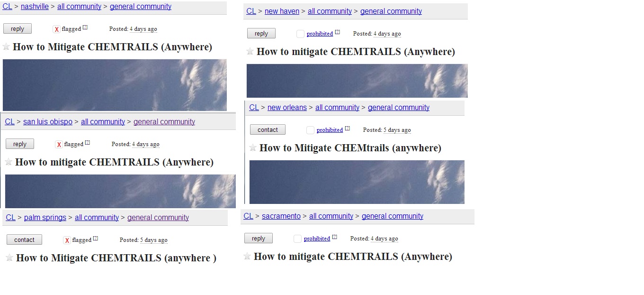Check the prohibited box in new haven post
Viewport: 644px width, 295px height.
[x=300, y=34]
